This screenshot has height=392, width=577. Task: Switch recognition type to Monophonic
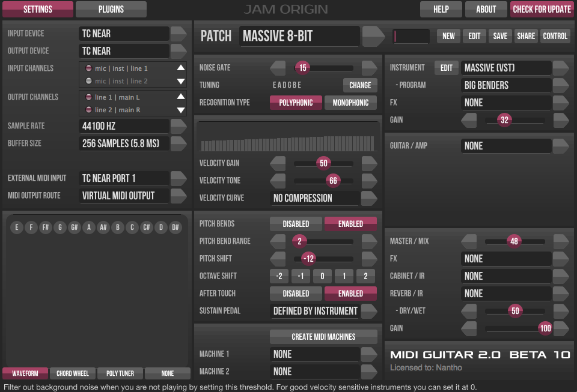350,103
